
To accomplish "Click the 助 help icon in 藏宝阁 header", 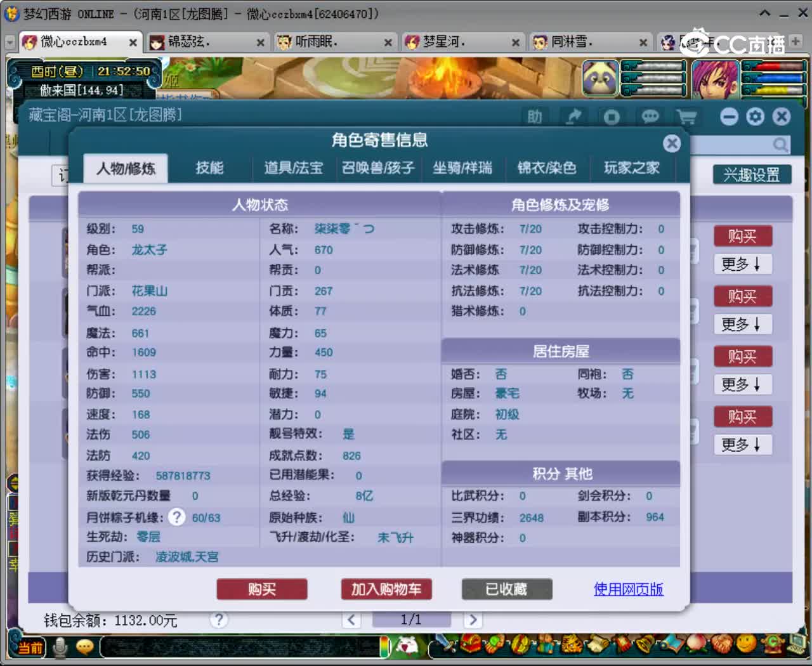I will pos(535,117).
